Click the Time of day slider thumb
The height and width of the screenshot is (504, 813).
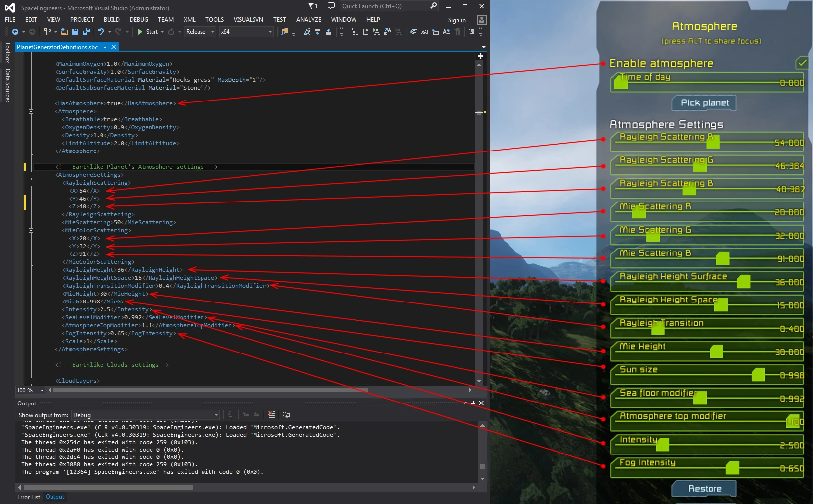pyautogui.click(x=621, y=82)
